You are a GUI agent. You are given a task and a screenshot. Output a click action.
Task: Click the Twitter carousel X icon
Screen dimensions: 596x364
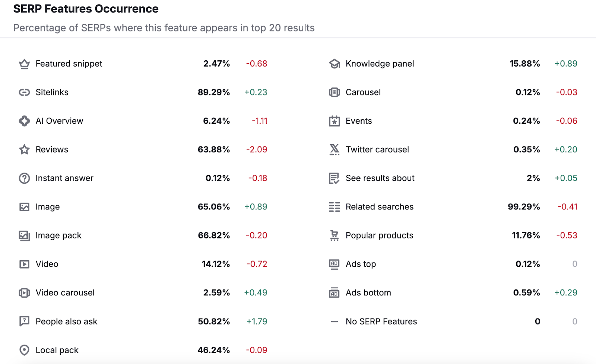[334, 149]
